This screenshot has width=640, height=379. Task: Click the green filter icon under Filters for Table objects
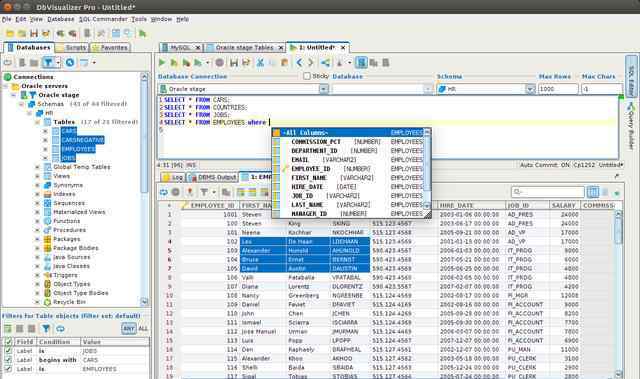coord(8,328)
